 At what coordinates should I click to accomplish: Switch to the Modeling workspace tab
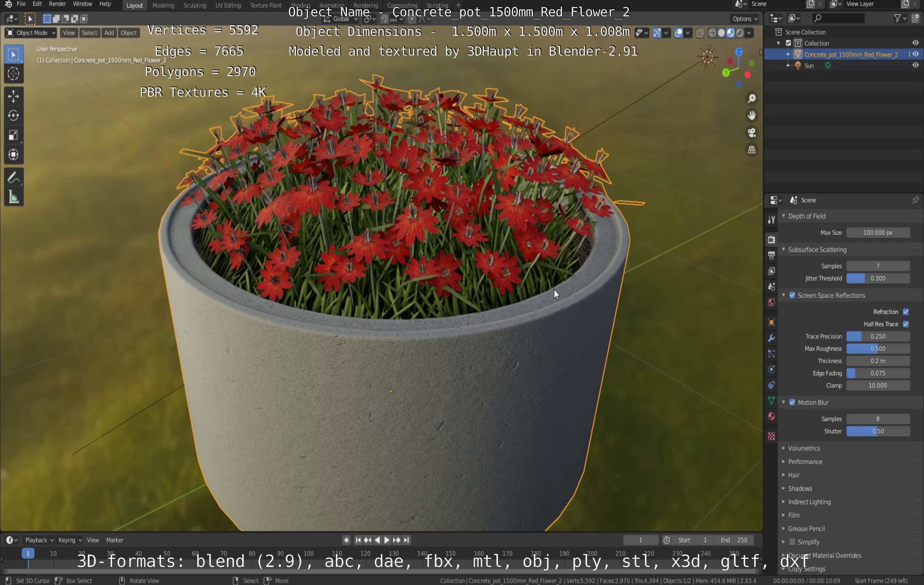[x=163, y=5]
